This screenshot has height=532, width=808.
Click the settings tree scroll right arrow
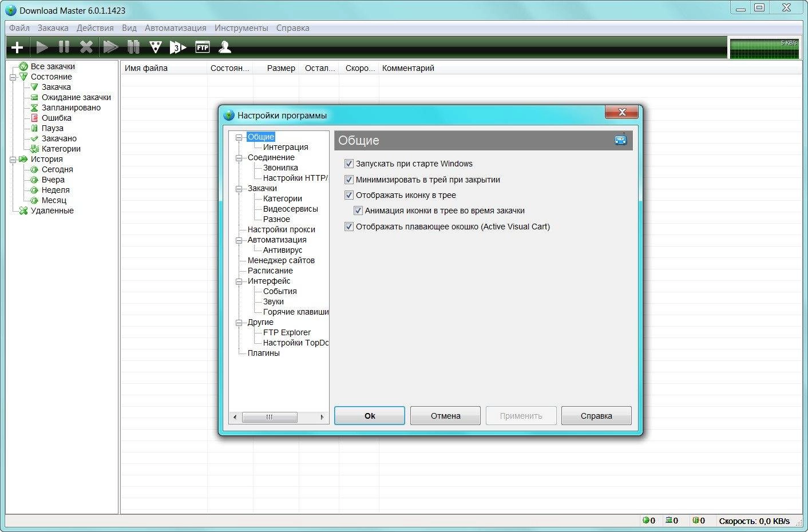(x=322, y=417)
